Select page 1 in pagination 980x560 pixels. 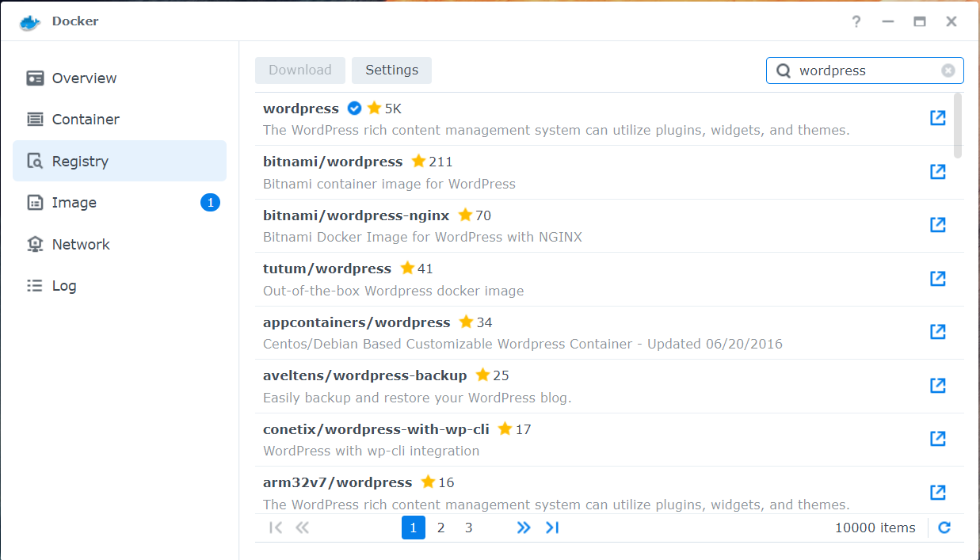pyautogui.click(x=414, y=528)
